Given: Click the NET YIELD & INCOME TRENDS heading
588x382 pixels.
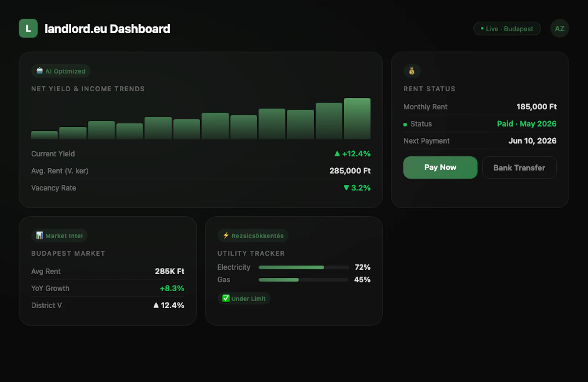Looking at the screenshot, I should [88, 89].
